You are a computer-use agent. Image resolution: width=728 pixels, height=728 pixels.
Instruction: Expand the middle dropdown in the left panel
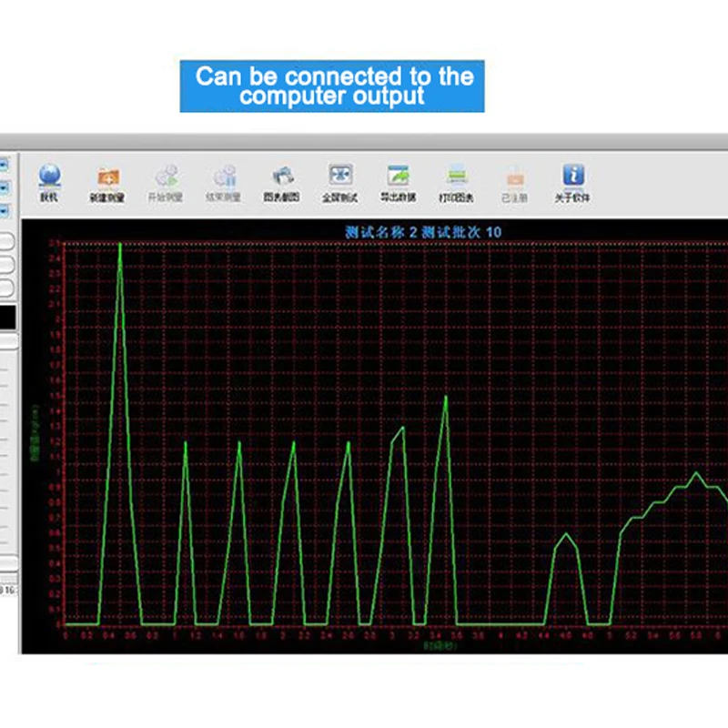[4, 187]
